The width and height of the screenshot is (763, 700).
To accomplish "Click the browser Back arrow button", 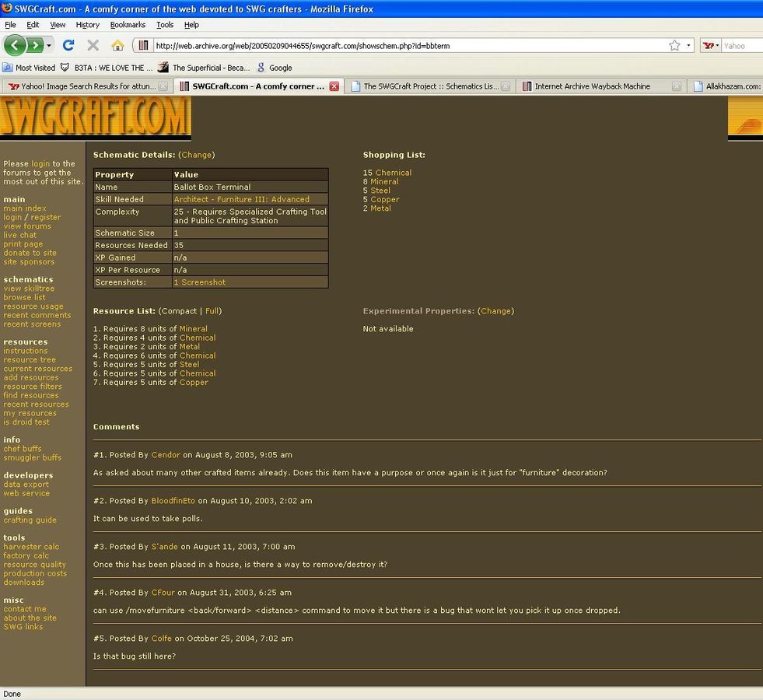I will pyautogui.click(x=15, y=45).
